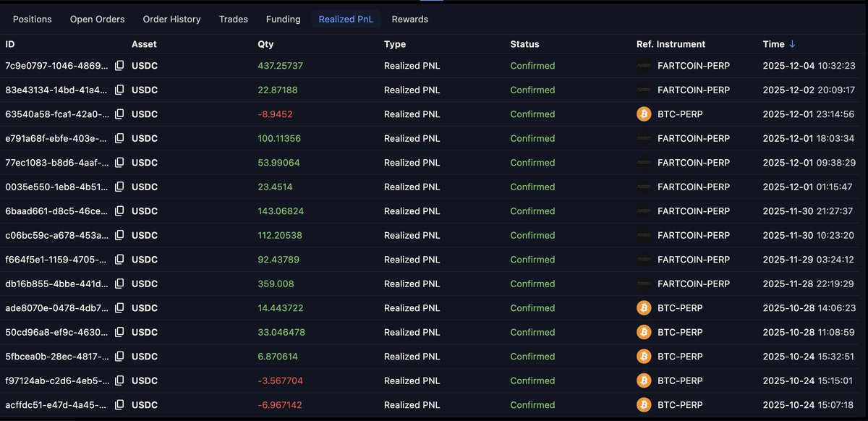Copy the ID starting with f664f5e1
The height and width of the screenshot is (421, 868).
(x=119, y=260)
